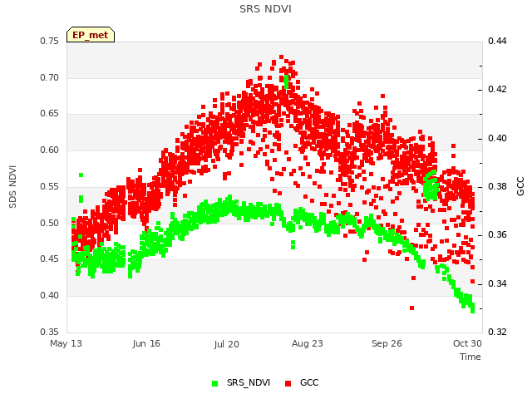Click the 0.60 left axis value
The image size is (532, 399).
(x=50, y=150)
